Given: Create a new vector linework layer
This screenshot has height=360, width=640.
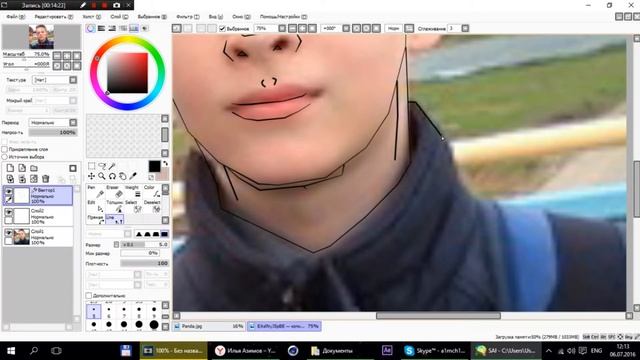Looking at the screenshot, I should tap(22, 168).
